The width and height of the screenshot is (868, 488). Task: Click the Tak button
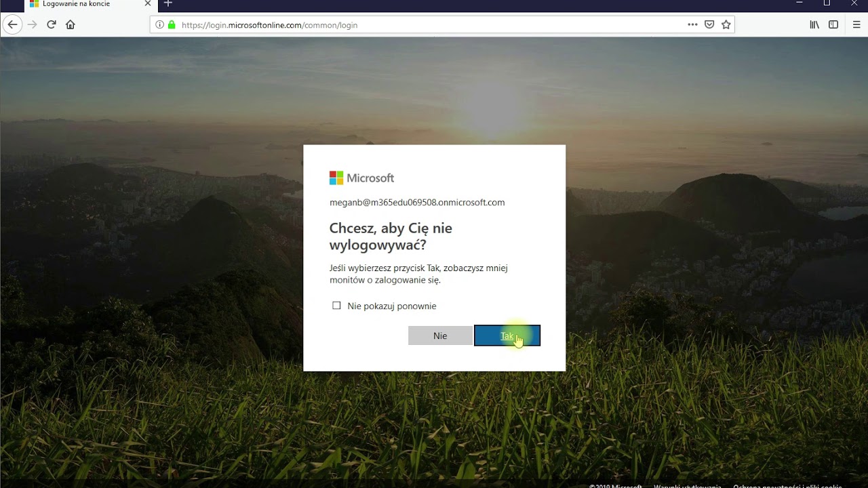coord(507,335)
